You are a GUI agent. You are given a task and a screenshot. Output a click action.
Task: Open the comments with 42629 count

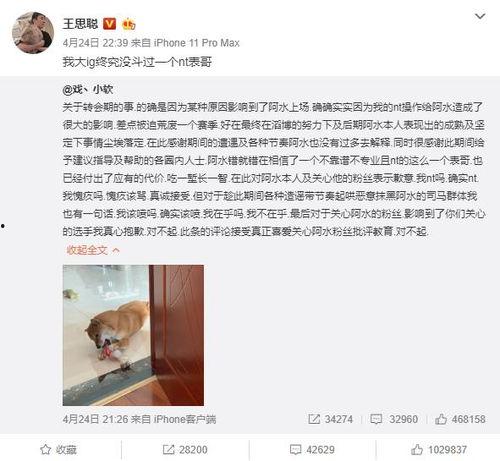point(312,450)
